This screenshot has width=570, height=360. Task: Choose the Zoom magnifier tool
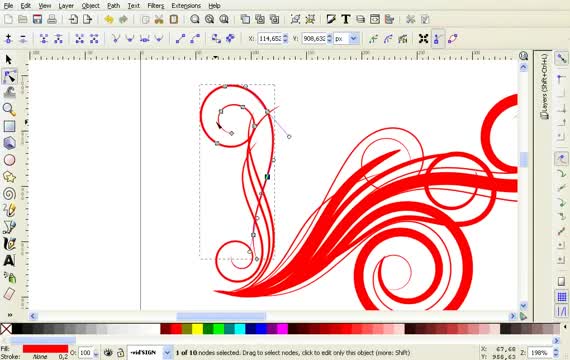click(9, 109)
